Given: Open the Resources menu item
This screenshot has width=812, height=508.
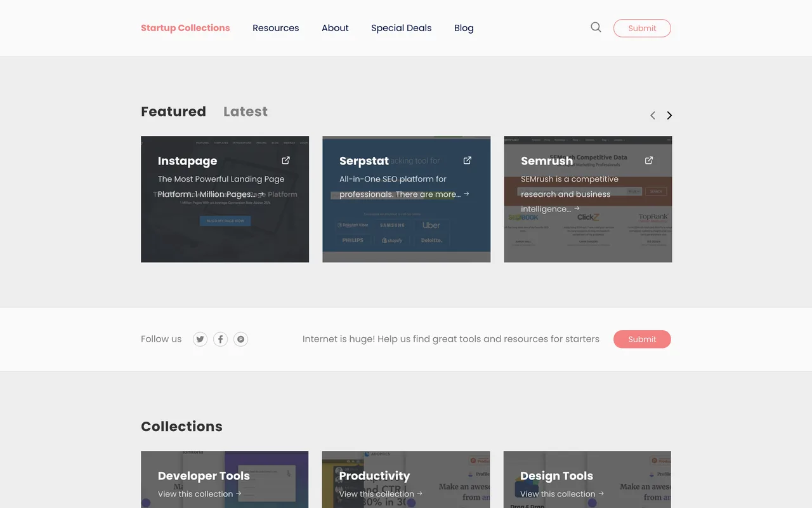Looking at the screenshot, I should point(275,28).
